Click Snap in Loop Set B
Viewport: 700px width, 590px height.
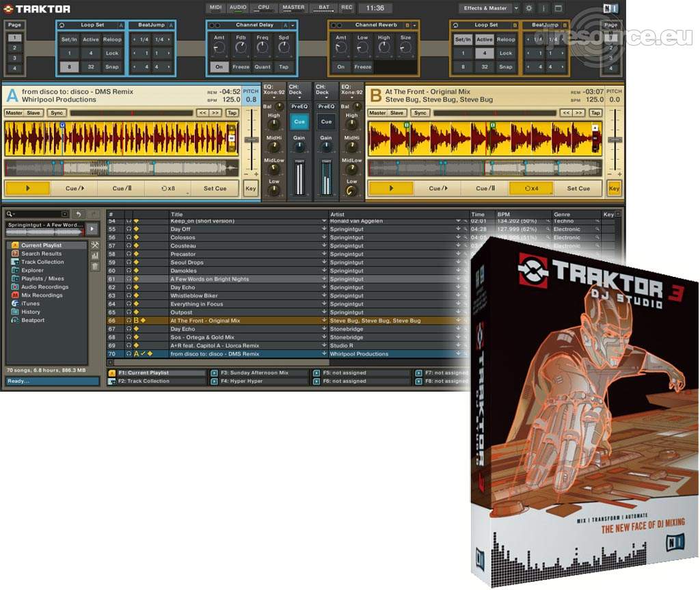pos(506,66)
